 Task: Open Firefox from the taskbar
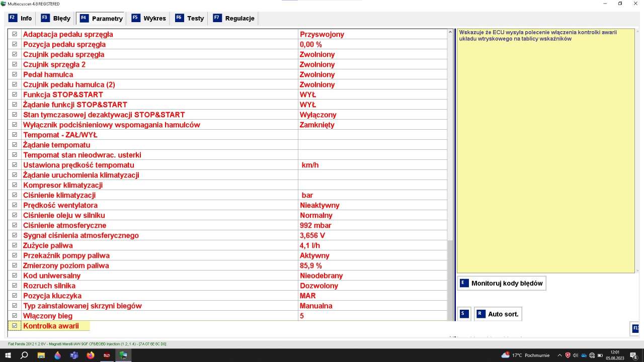click(x=91, y=355)
